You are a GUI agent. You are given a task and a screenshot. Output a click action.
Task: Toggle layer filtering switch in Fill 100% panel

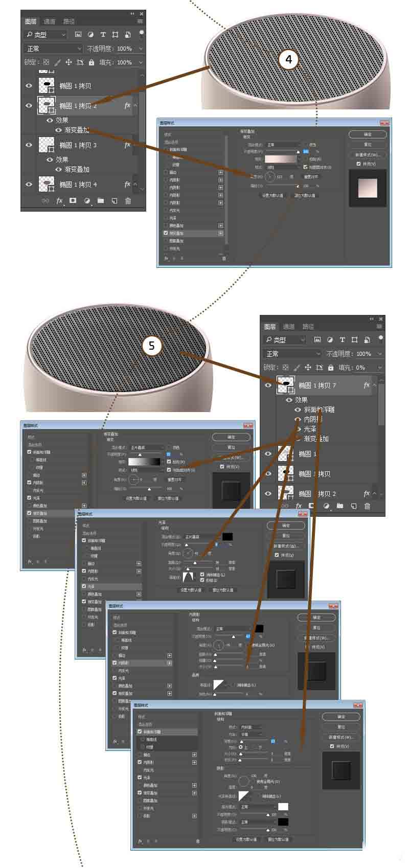pos(142,34)
